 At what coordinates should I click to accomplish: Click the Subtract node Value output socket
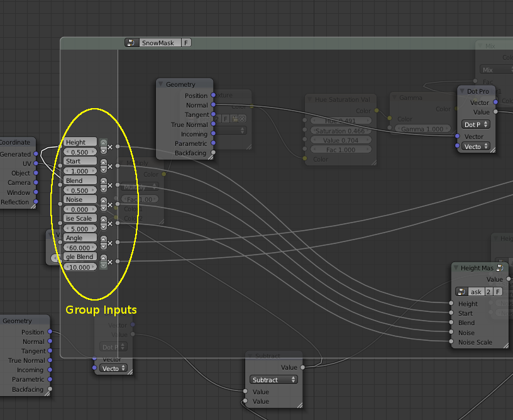pyautogui.click(x=302, y=367)
